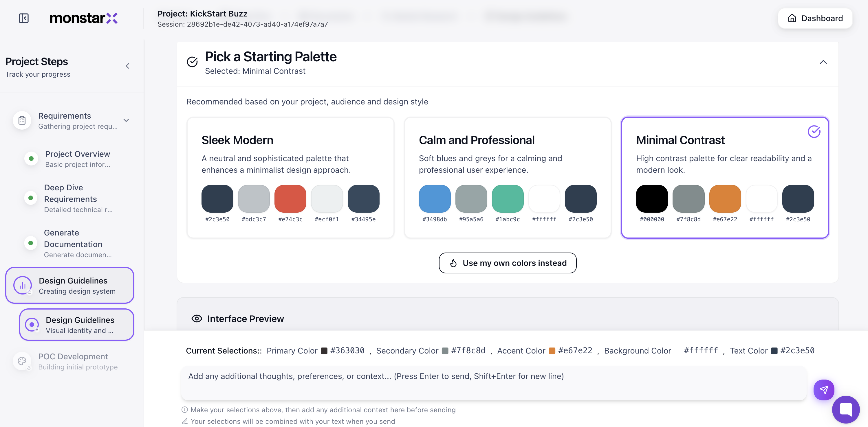Screen dimensions: 868x427
Task: Click the Dashboard button
Action: point(815,18)
